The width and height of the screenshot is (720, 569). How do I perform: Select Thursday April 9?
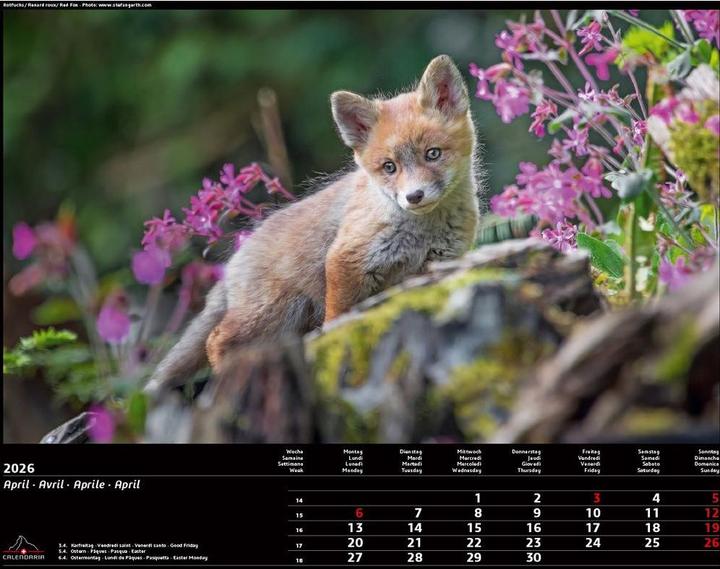pyautogui.click(x=537, y=513)
